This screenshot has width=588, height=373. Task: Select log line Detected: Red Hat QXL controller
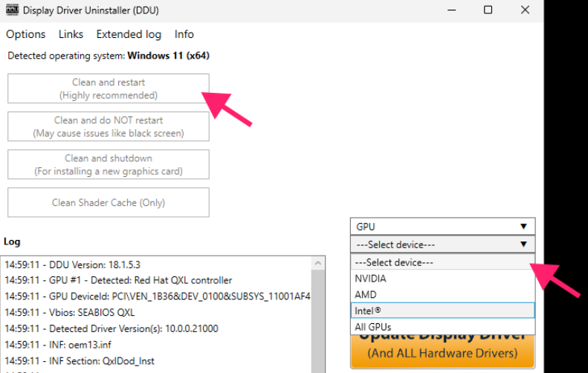point(118,280)
